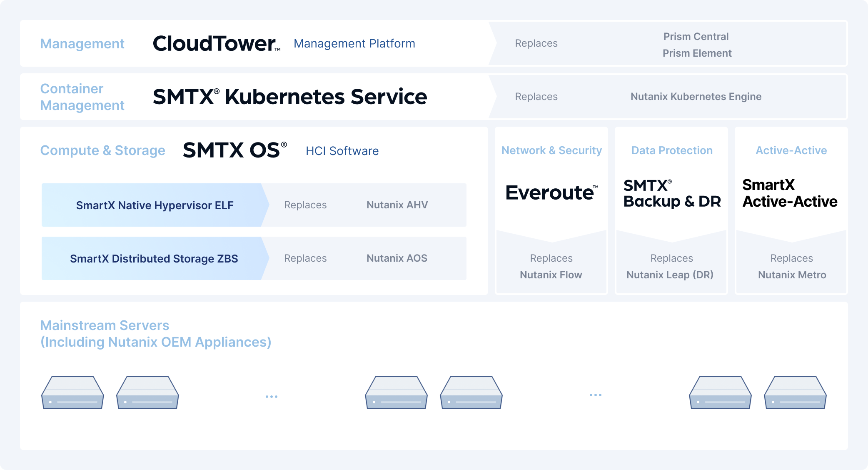Click the Data Protection heading
Image resolution: width=868 pixels, height=470 pixels.
(x=672, y=150)
